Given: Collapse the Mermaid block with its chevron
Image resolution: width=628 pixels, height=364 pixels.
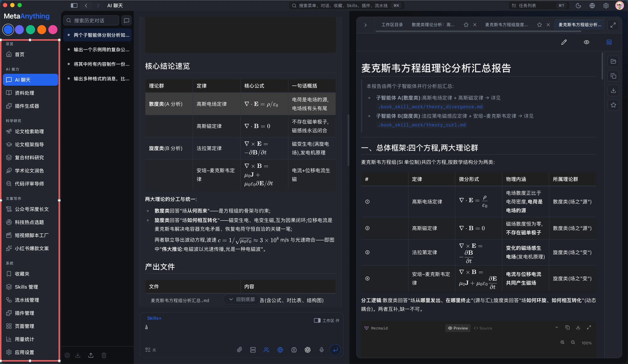Looking at the screenshot, I should pos(556,327).
